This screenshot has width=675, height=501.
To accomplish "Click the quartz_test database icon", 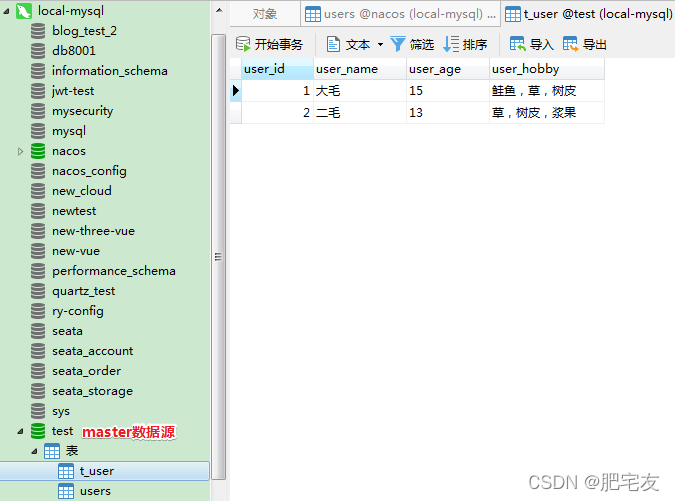I will [x=38, y=291].
